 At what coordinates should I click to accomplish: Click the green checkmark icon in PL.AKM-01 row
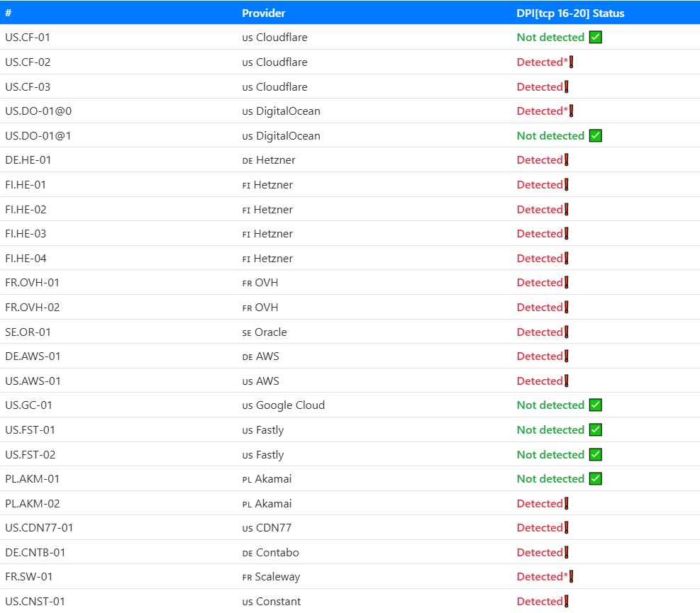tap(596, 479)
